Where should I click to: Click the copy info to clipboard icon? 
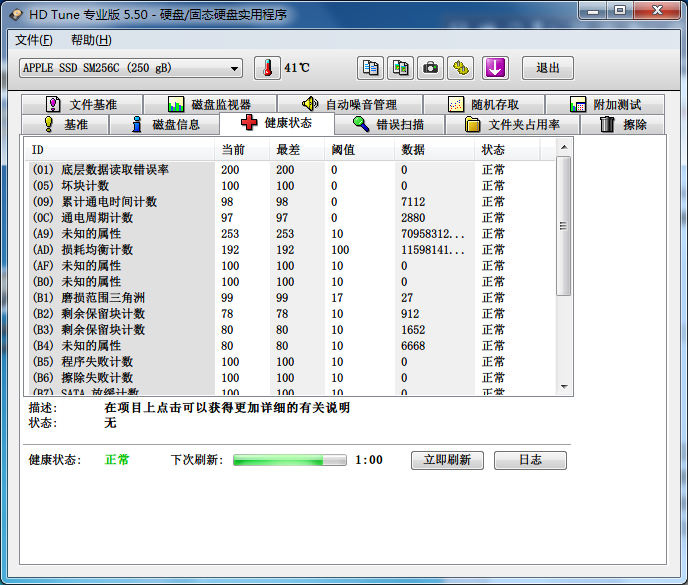pos(371,68)
